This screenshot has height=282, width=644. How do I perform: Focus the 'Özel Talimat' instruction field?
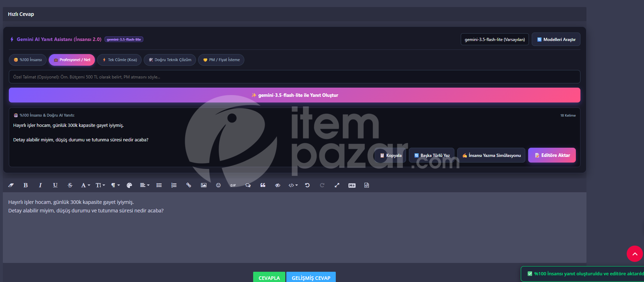tap(294, 77)
